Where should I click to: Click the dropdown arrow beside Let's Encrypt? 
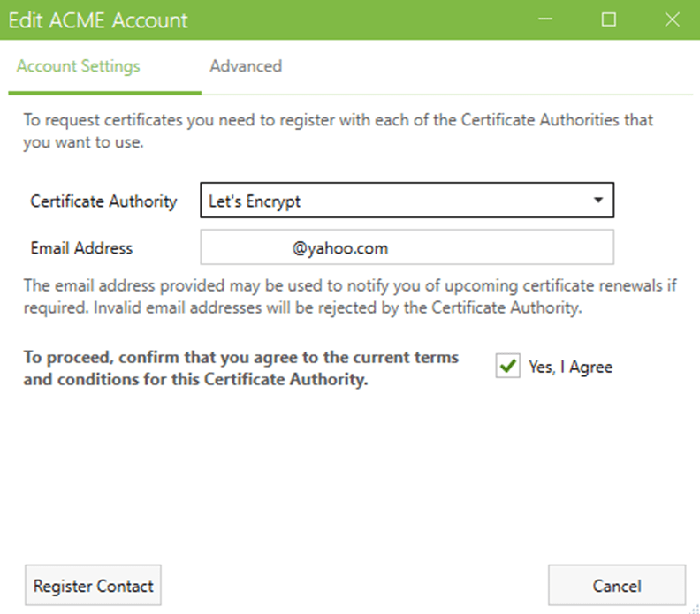coord(598,201)
